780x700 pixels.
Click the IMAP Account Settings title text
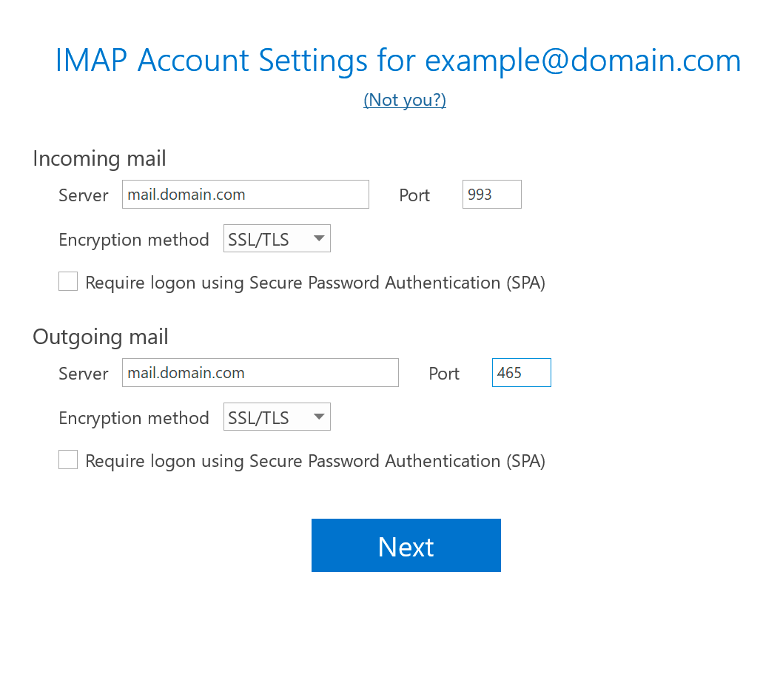click(x=398, y=61)
